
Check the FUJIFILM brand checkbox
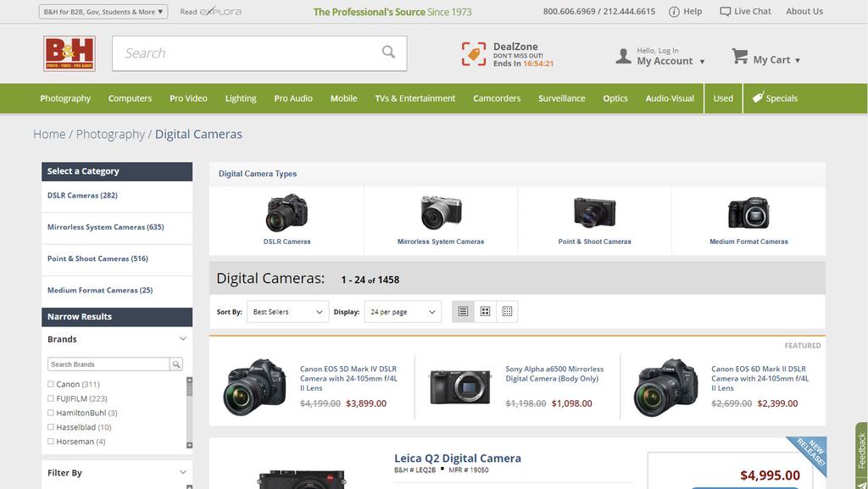(x=51, y=398)
